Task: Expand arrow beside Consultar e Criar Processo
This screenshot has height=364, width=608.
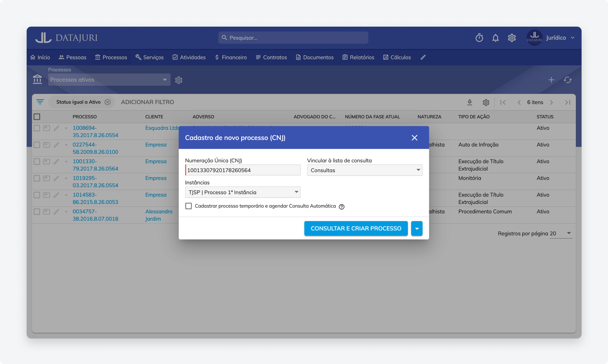Action: [417, 229]
